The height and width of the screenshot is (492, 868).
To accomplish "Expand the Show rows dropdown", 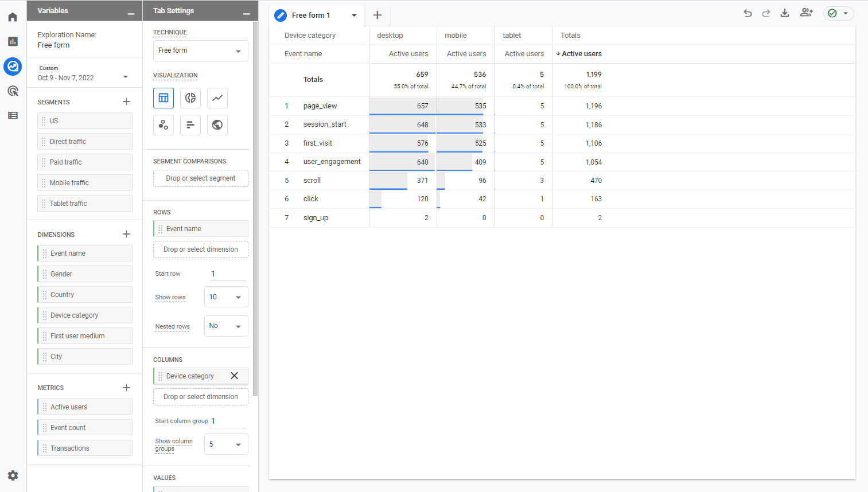I will [226, 297].
